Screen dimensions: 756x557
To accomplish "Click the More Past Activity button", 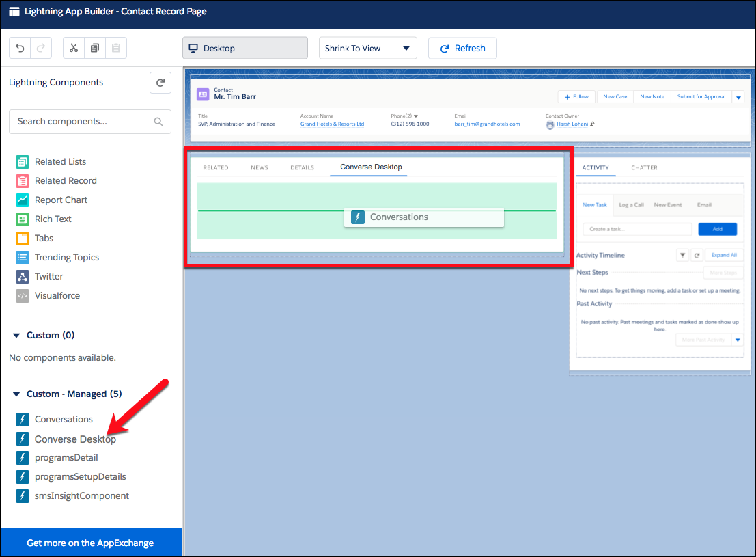I will 704,340.
